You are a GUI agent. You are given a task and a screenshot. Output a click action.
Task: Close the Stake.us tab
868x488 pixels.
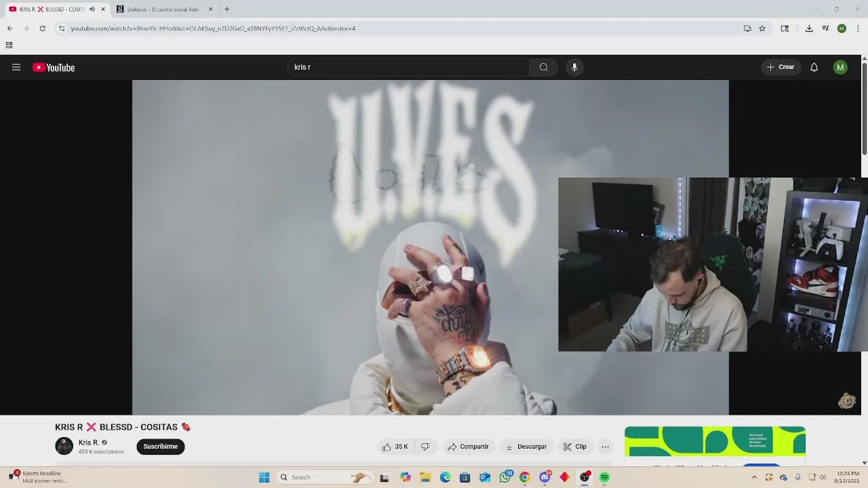(x=210, y=9)
